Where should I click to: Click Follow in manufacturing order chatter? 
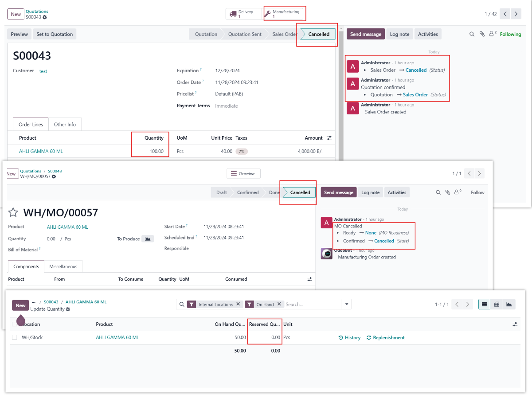[477, 192]
